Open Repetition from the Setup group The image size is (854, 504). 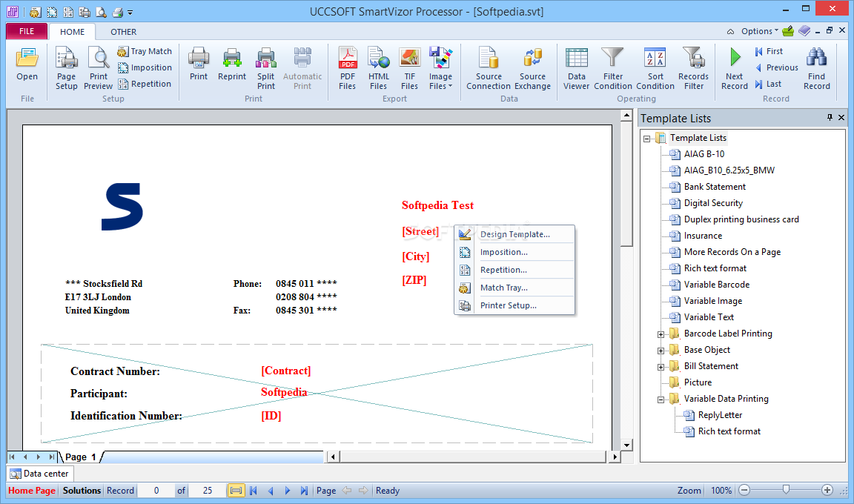coord(145,84)
